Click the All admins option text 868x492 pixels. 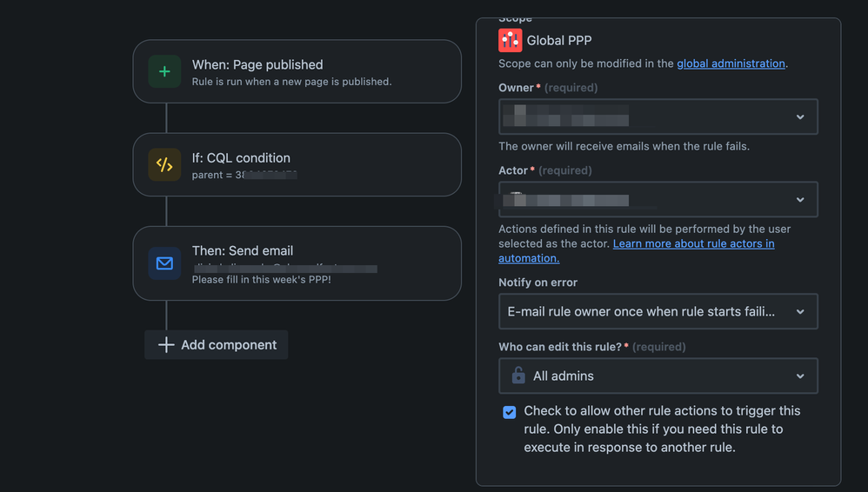pyautogui.click(x=563, y=376)
